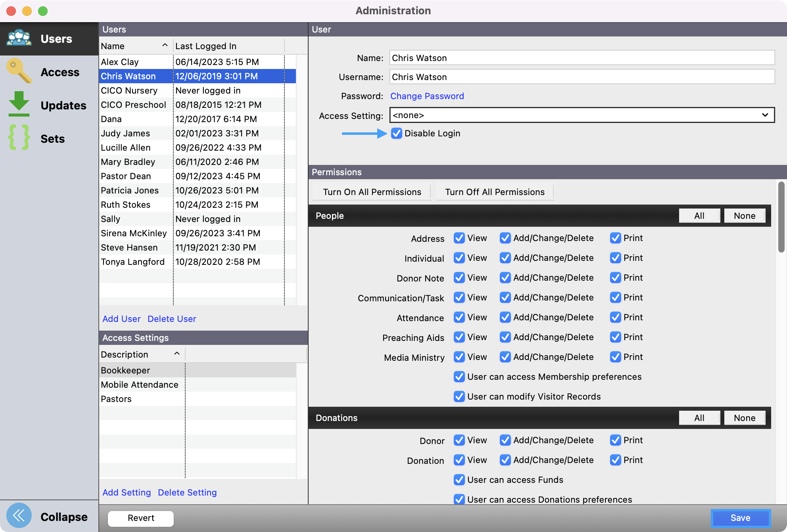The width and height of the screenshot is (787, 532).
Task: Click Turn Off All Permissions
Action: click(x=495, y=192)
